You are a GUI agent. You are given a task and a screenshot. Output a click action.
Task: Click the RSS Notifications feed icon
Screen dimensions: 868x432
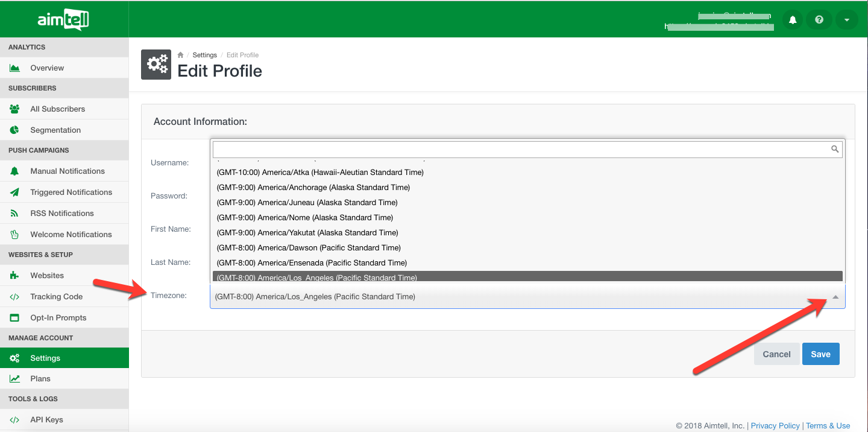click(15, 214)
